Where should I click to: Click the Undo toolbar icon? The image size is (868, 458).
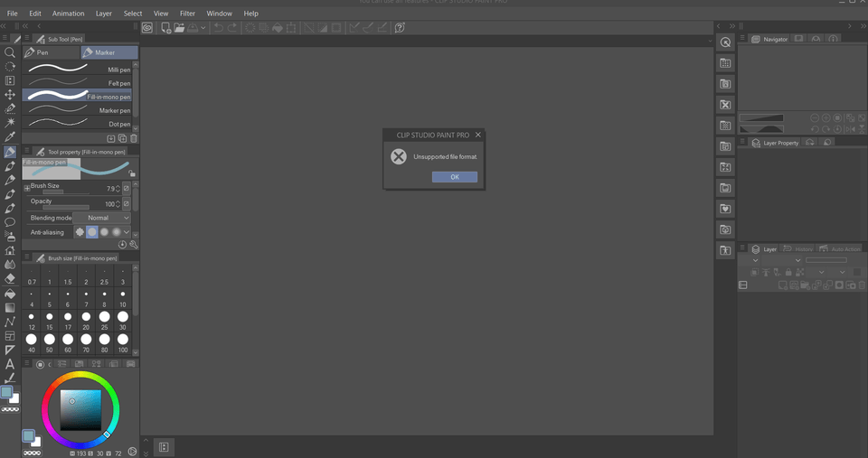tap(218, 28)
